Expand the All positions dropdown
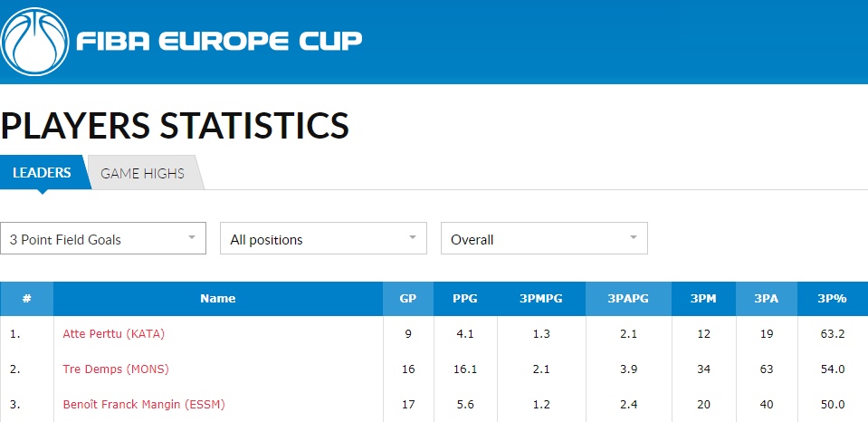Screen dimensions: 868x422 click(323, 239)
